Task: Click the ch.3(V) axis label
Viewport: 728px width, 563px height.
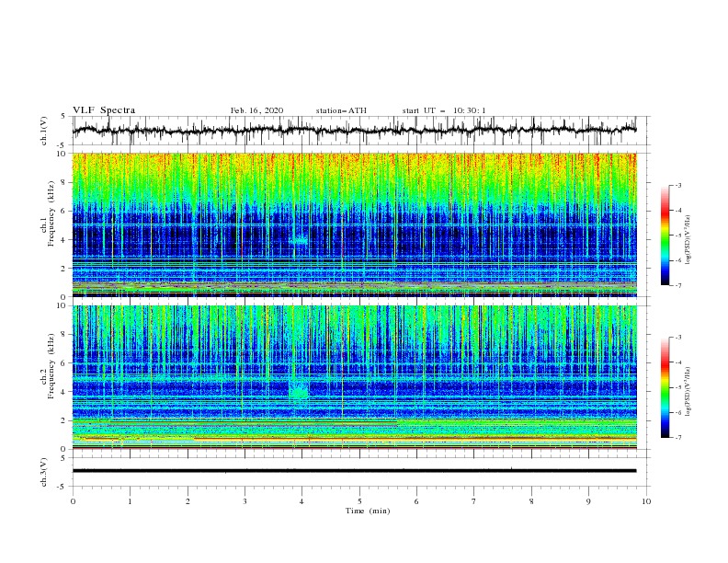Action: pyautogui.click(x=44, y=472)
